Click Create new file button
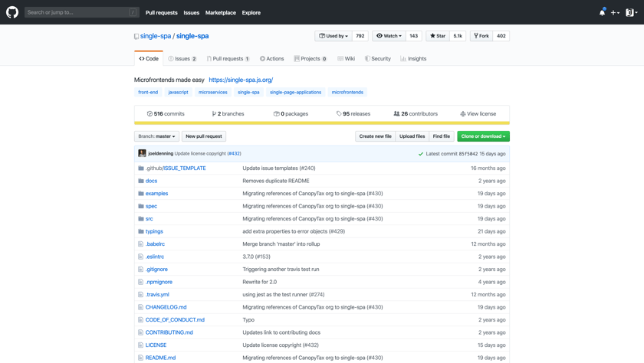 (x=375, y=136)
